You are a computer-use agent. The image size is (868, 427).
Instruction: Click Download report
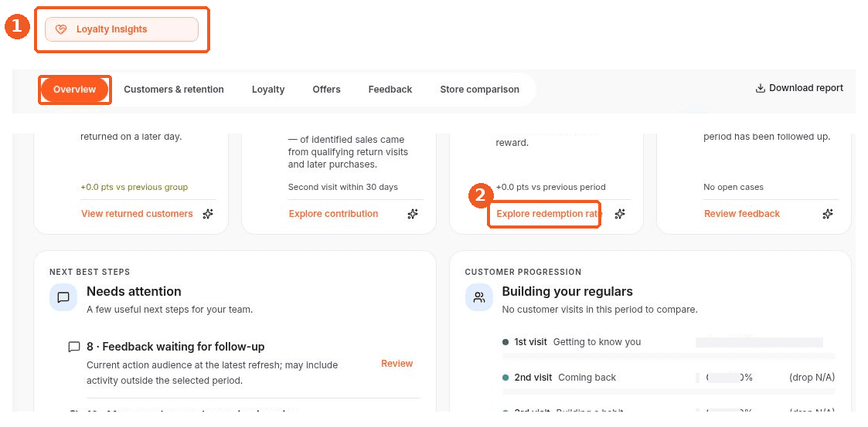point(799,88)
